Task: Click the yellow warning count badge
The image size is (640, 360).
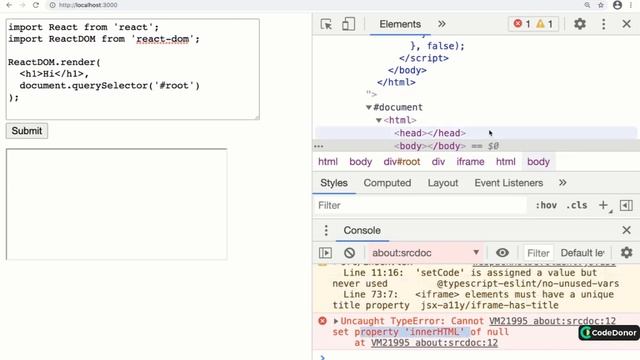Action: click(544, 24)
